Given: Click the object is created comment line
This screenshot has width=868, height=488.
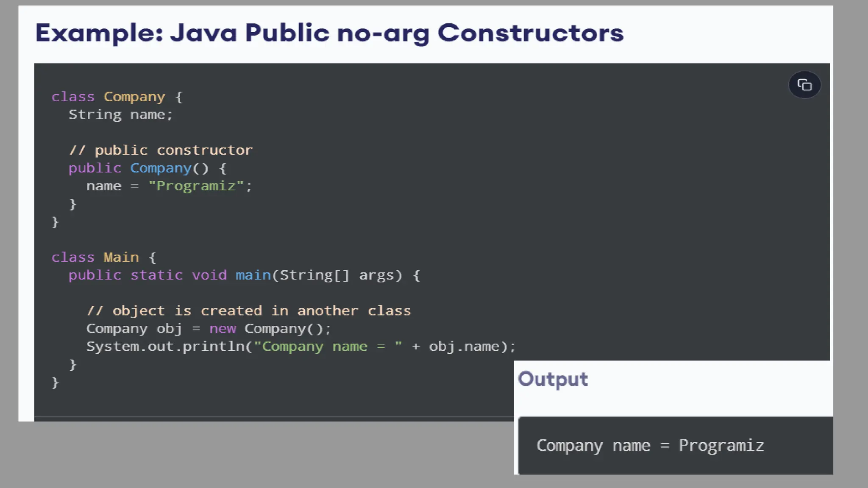Looking at the screenshot, I should tap(249, 311).
